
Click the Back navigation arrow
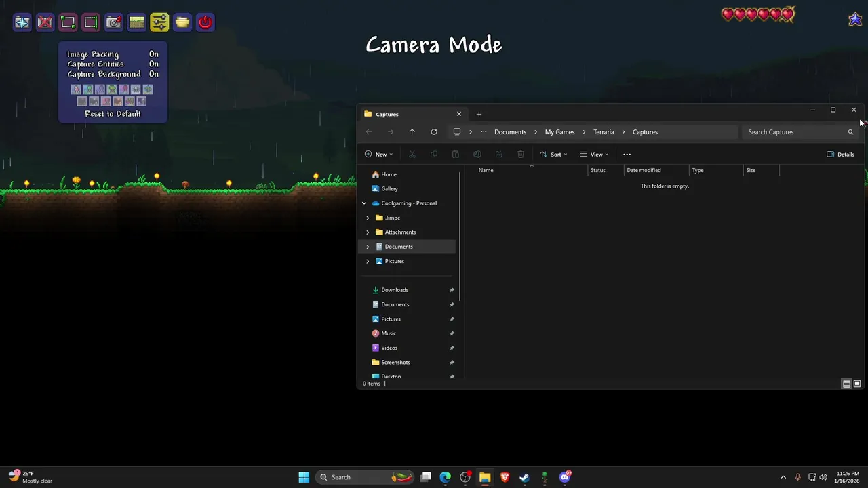[369, 132]
